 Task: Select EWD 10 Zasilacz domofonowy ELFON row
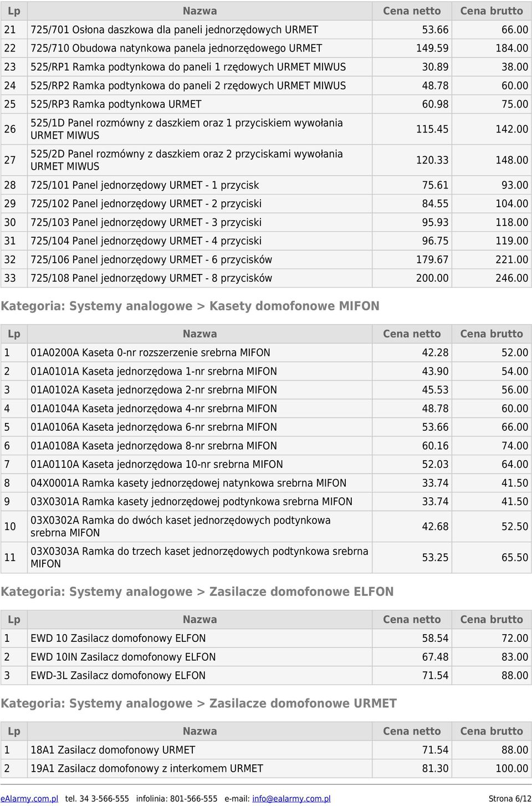266,638
